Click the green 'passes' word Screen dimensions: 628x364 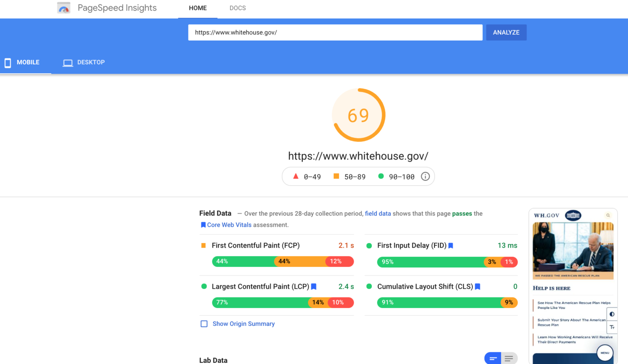pyautogui.click(x=462, y=213)
